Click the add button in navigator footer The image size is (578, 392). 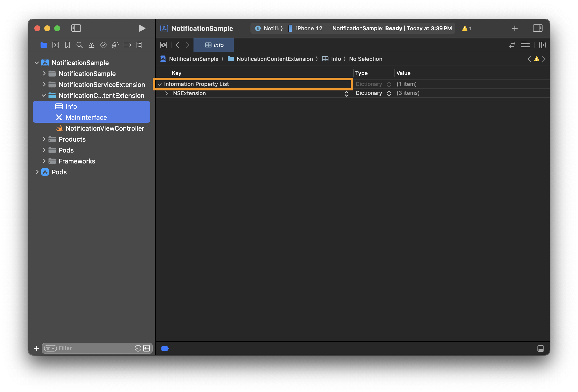pyautogui.click(x=36, y=348)
